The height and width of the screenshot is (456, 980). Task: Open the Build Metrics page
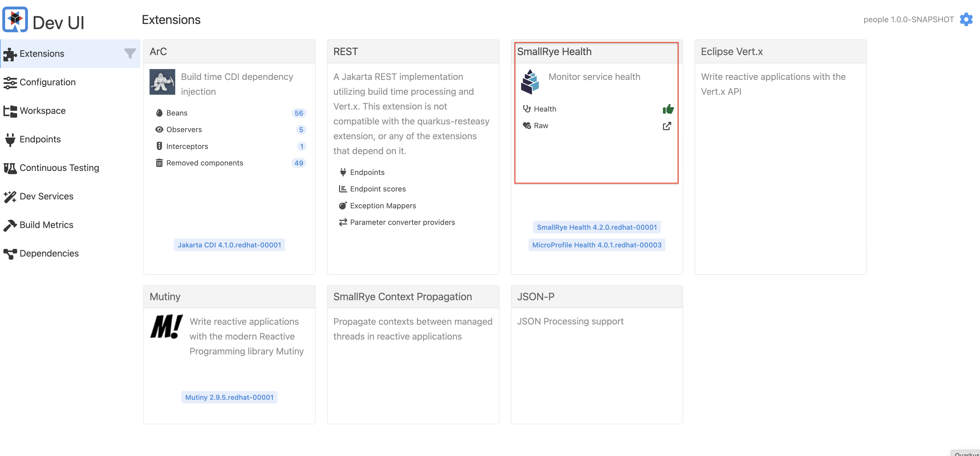(x=46, y=225)
